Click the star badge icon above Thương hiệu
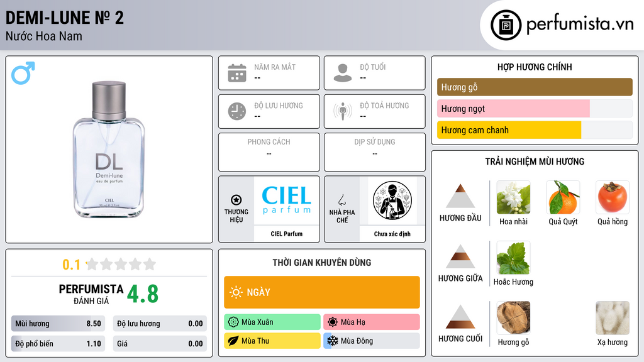644x362 pixels. (236, 200)
